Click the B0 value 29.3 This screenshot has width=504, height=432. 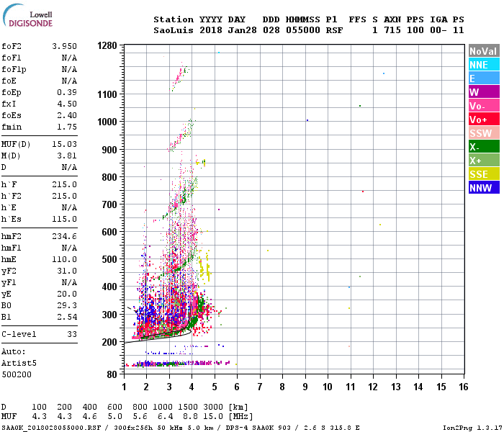pyautogui.click(x=67, y=305)
